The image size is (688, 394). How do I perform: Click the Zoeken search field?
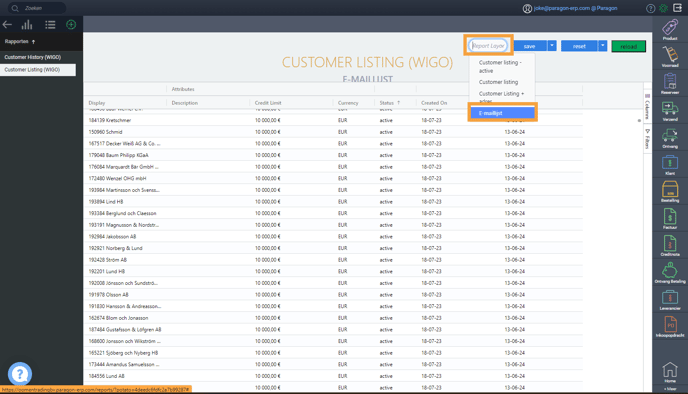[x=37, y=8]
